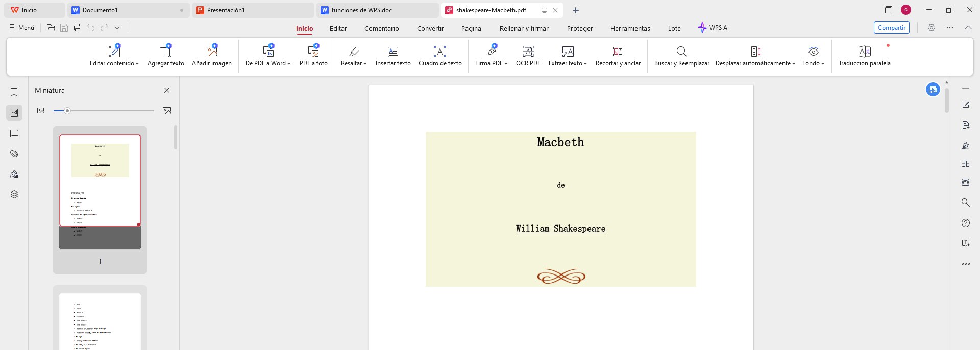980x350 pixels.
Task: Open the Comentario ribbon tab
Action: (x=381, y=29)
